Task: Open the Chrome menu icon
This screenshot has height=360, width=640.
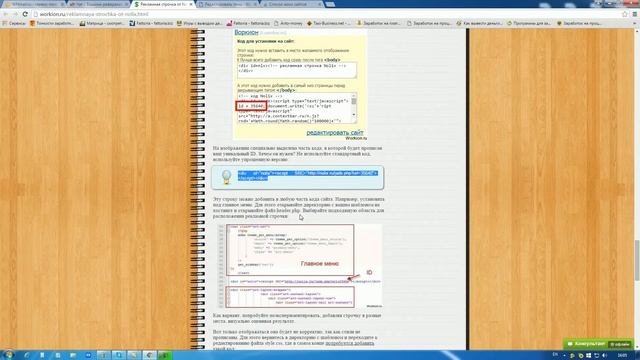Action: point(635,14)
